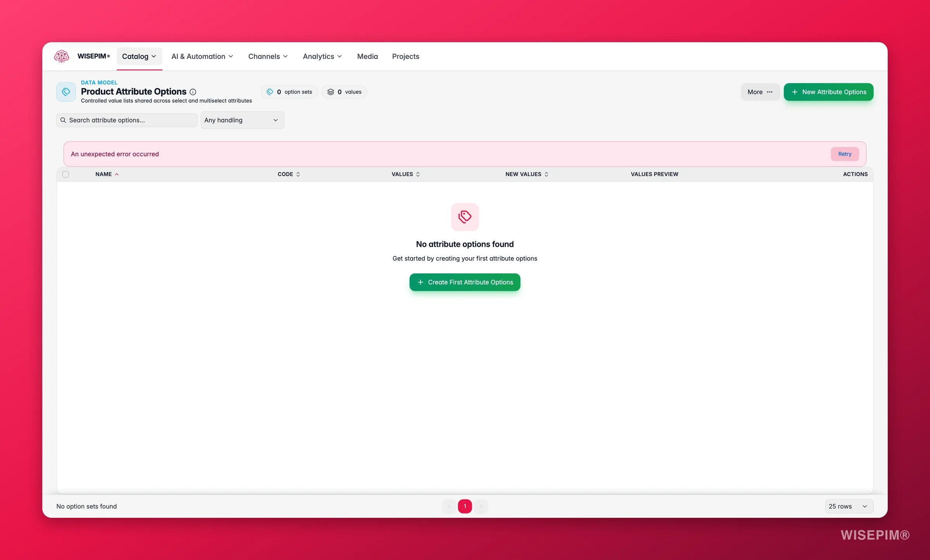Click the WISEPIM brand name text
The image size is (930, 560).
click(x=93, y=56)
